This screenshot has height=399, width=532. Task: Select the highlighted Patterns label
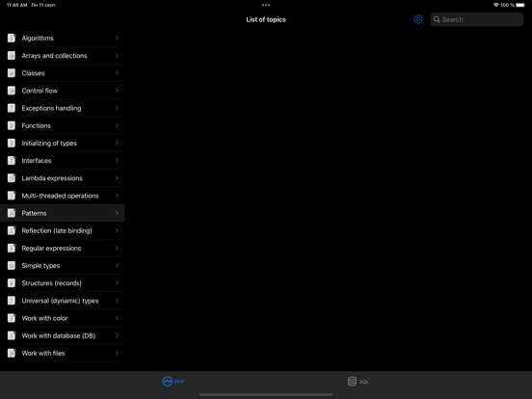tap(34, 213)
